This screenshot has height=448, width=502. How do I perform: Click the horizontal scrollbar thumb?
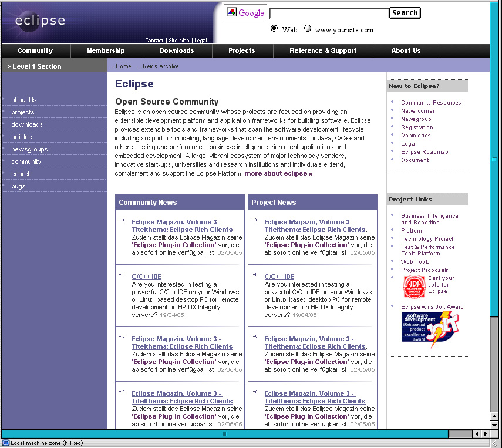[225, 434]
